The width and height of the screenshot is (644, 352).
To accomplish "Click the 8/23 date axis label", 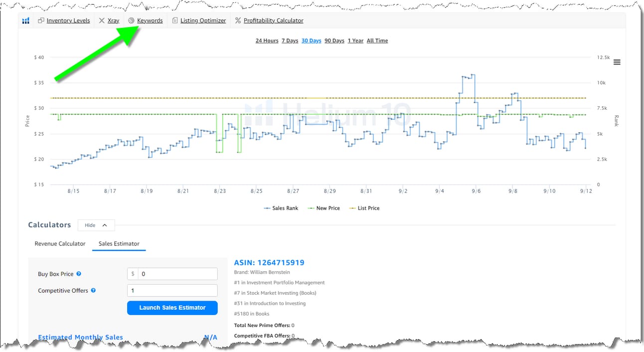I will click(220, 191).
